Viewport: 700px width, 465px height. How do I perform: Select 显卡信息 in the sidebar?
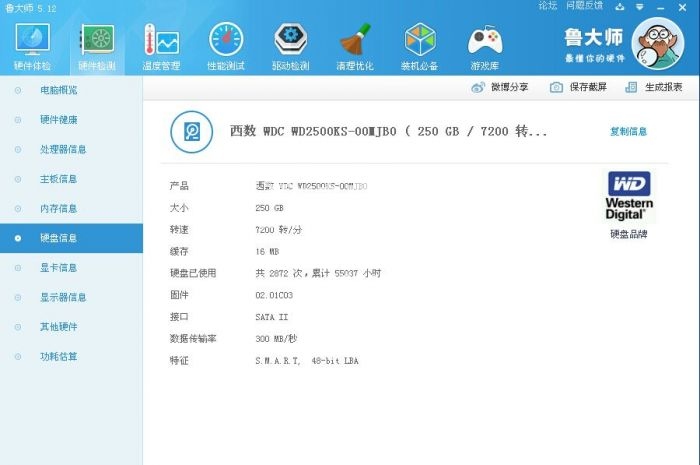click(71, 268)
